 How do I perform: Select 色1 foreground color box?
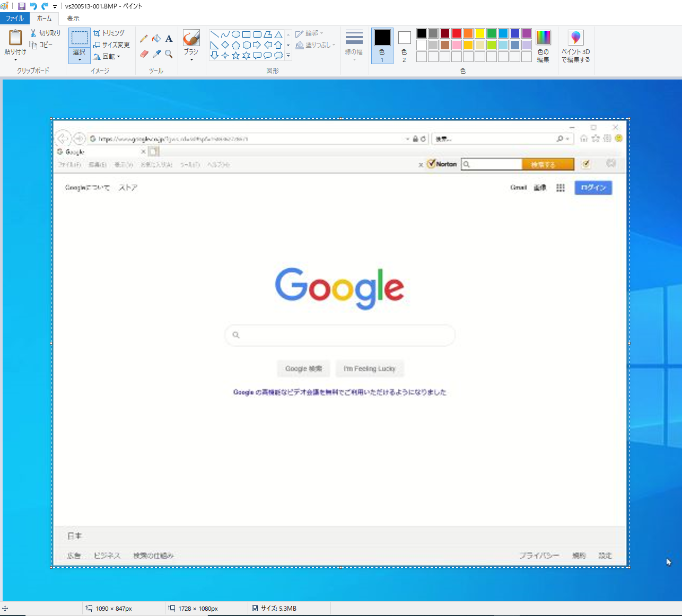coord(382,46)
